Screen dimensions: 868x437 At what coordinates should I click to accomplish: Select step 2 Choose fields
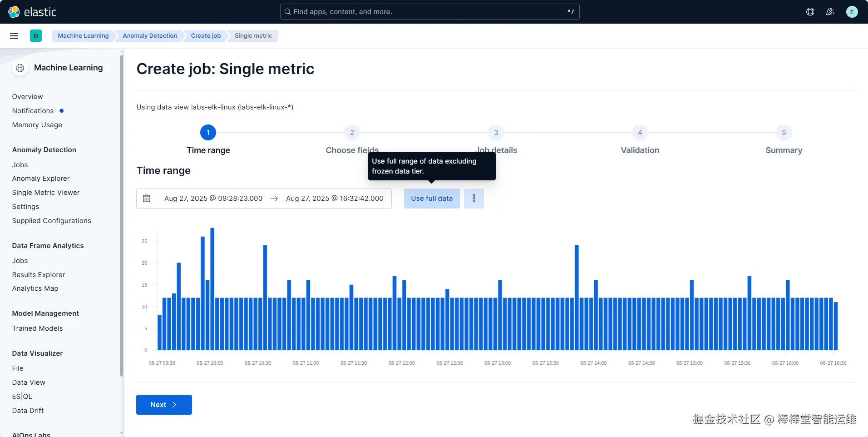click(352, 133)
